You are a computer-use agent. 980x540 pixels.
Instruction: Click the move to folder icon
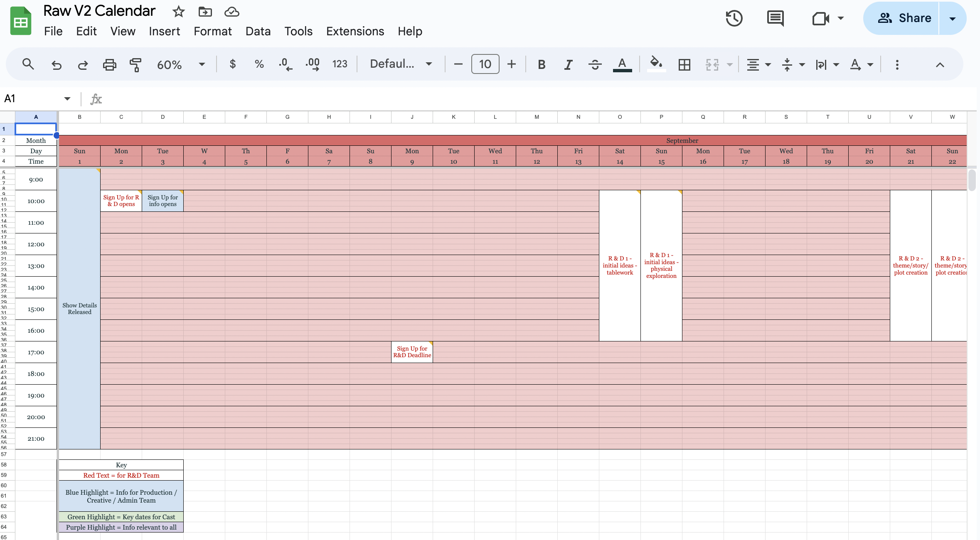coord(205,12)
